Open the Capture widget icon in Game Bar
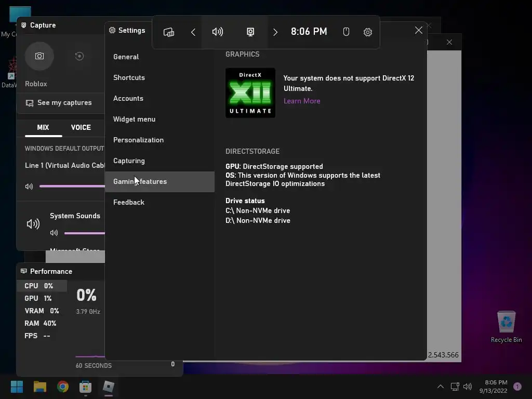 point(250,32)
